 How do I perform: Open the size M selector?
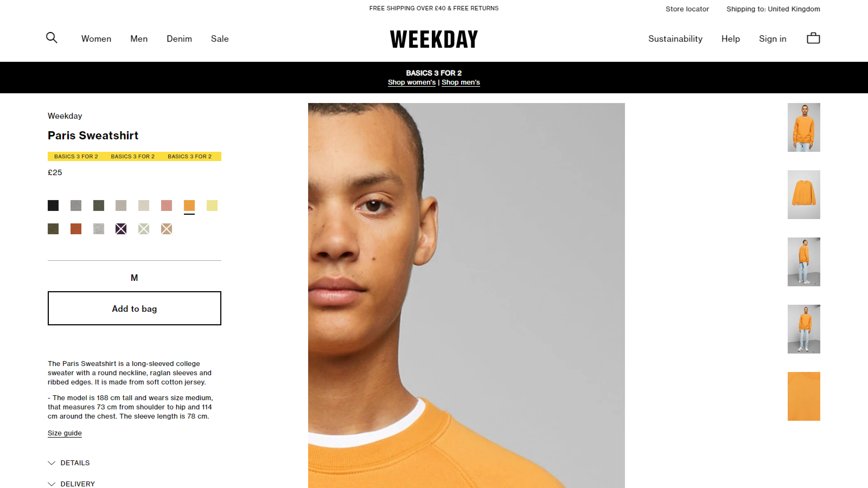pyautogui.click(x=135, y=278)
